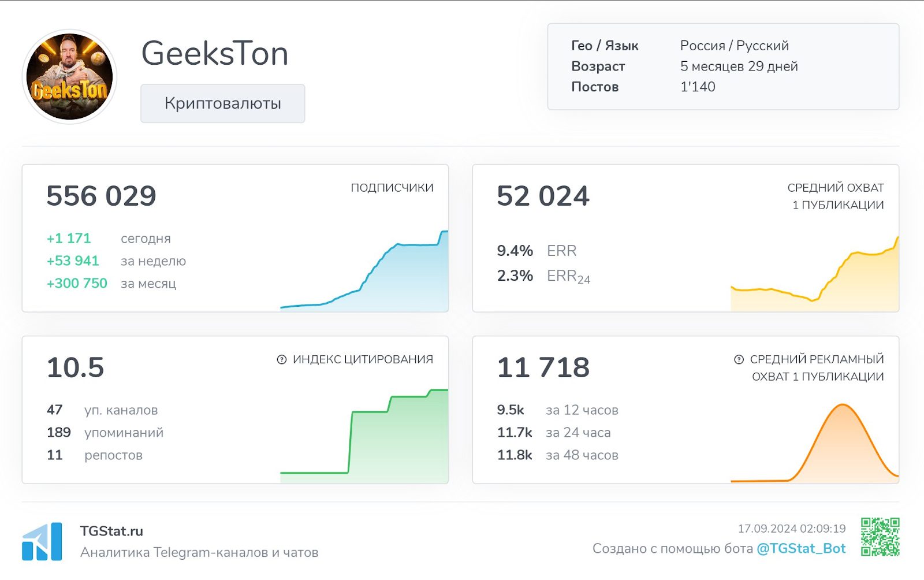The width and height of the screenshot is (924, 580).
Task: Click the 2.3% ERR24 value
Action: point(515,276)
